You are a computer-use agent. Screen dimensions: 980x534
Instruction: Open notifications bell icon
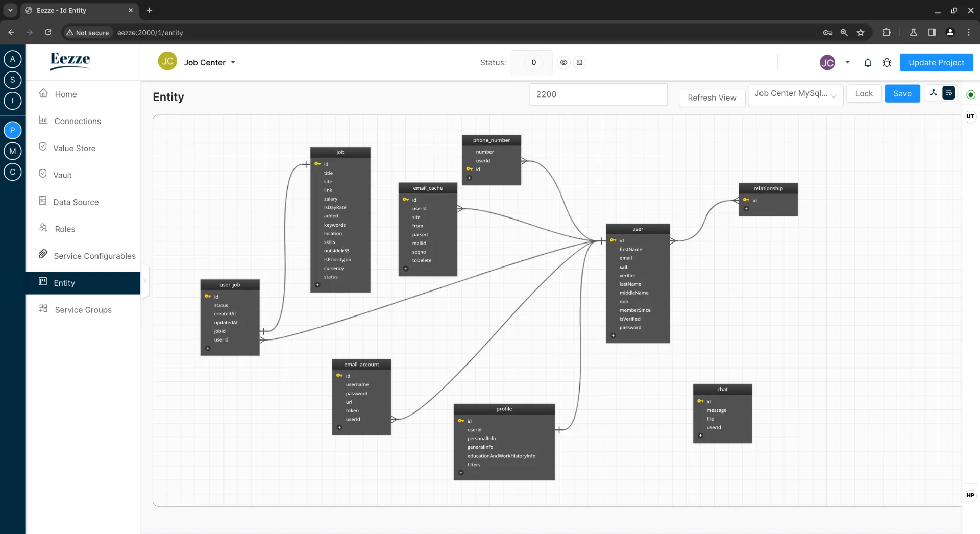pos(867,62)
